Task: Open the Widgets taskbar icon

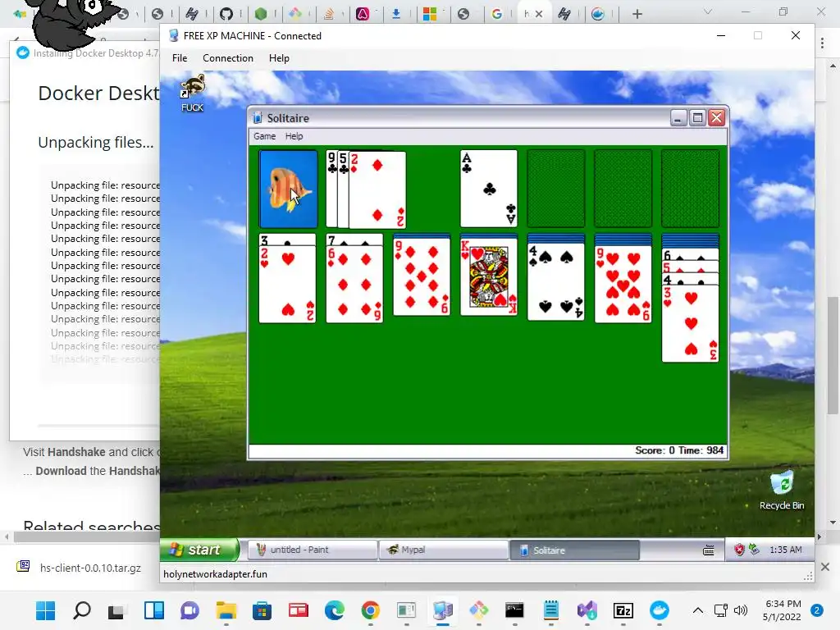Action: click(x=153, y=610)
